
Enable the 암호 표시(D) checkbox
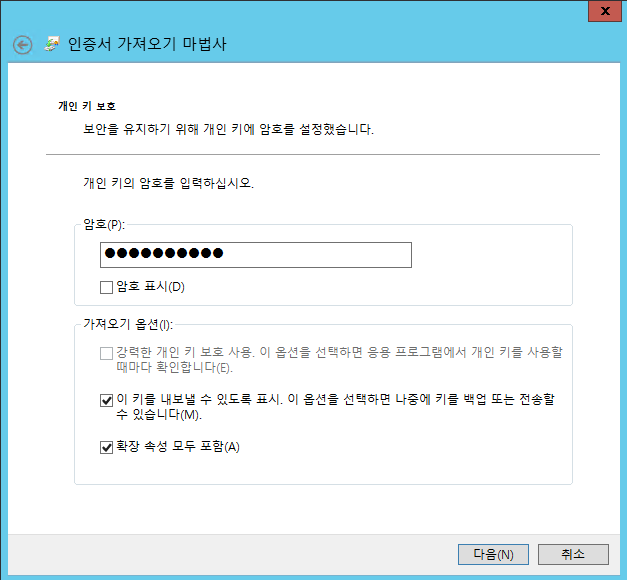point(106,287)
